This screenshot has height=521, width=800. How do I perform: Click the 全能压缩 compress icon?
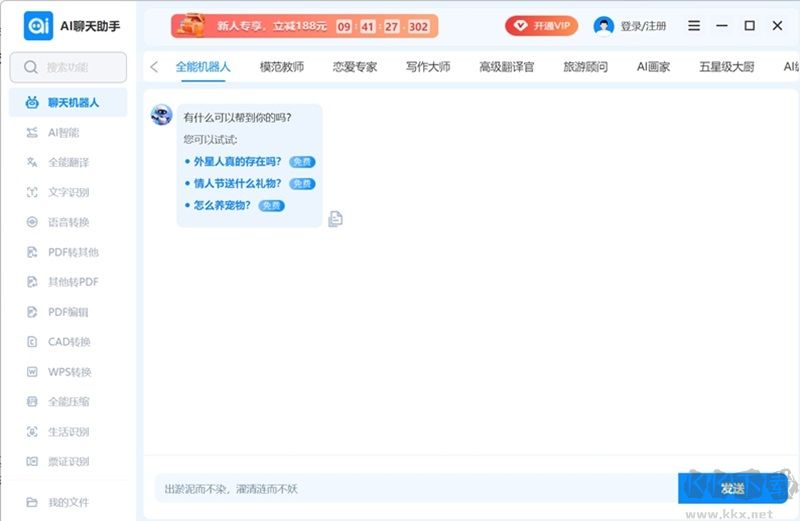(x=32, y=402)
